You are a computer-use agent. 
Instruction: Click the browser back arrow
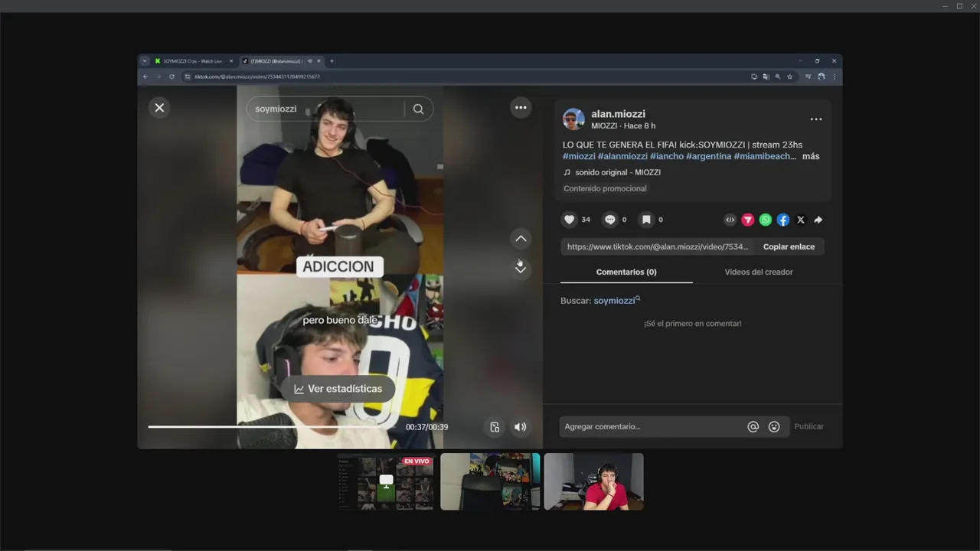[x=145, y=77]
